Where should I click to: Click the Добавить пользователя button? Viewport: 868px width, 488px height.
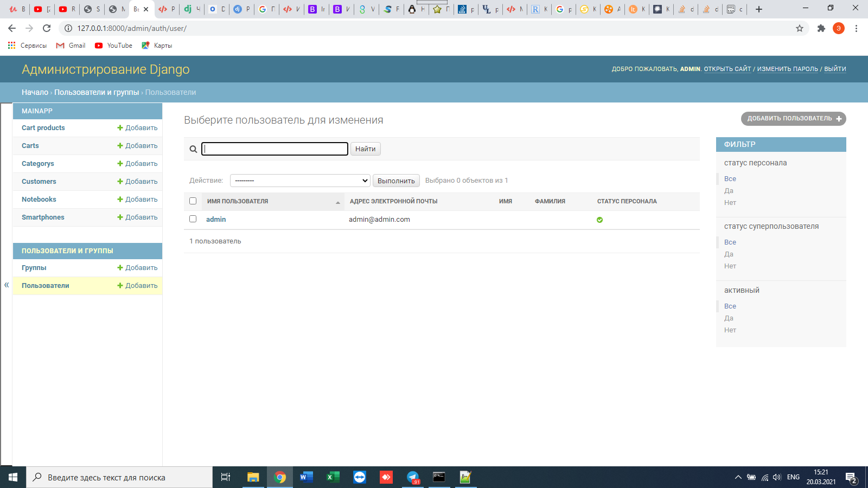pos(794,119)
